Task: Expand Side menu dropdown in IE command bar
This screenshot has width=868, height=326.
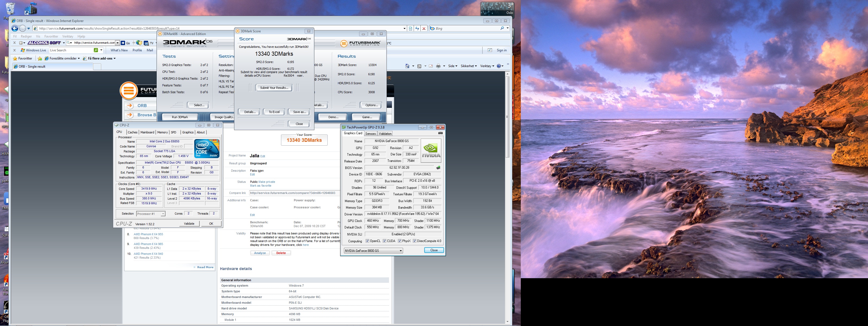Action: tap(452, 66)
